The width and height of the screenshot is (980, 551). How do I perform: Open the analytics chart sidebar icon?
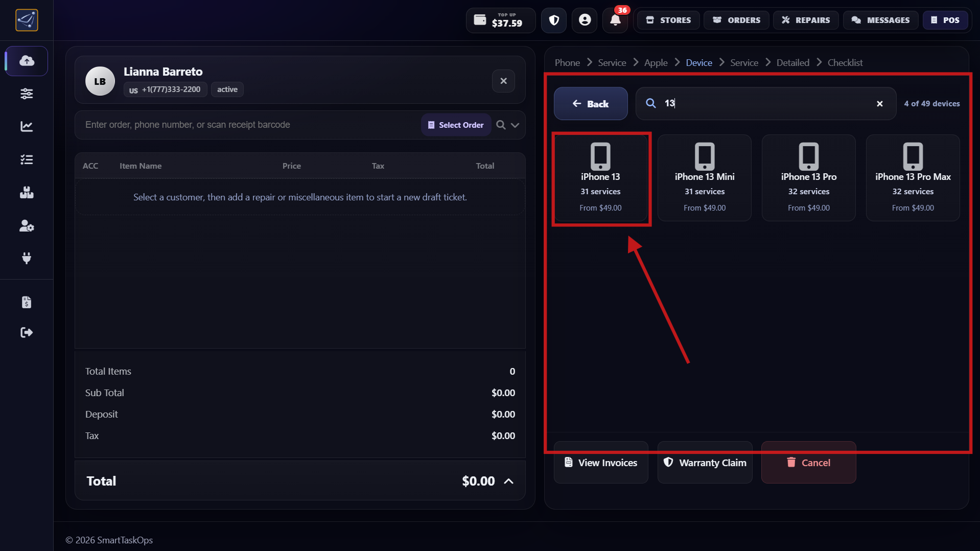point(27,126)
